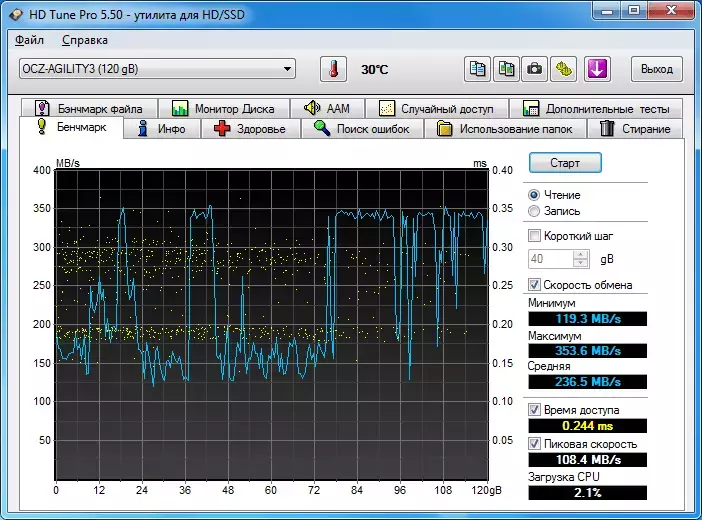Switch to Стирание tab
The image size is (702, 520).
click(635, 129)
